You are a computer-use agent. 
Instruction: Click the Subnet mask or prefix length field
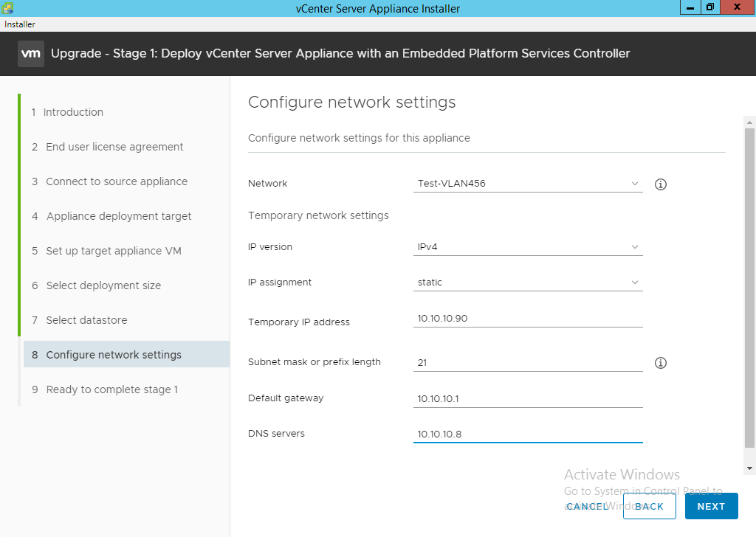click(x=528, y=363)
